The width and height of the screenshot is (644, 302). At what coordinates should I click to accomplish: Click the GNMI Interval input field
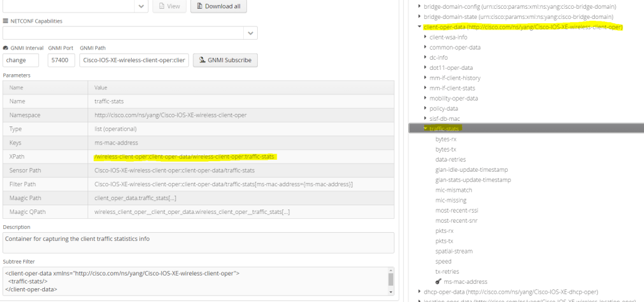21,60
